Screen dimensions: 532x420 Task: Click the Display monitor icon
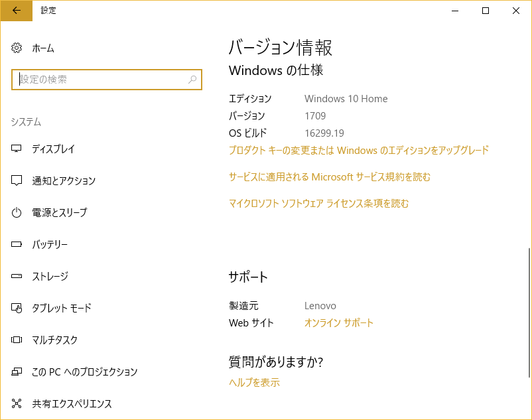(17, 149)
